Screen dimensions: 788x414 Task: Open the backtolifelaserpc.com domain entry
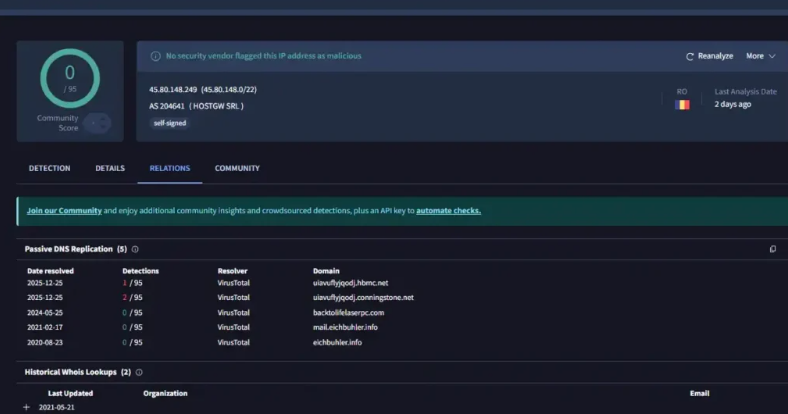coord(348,312)
